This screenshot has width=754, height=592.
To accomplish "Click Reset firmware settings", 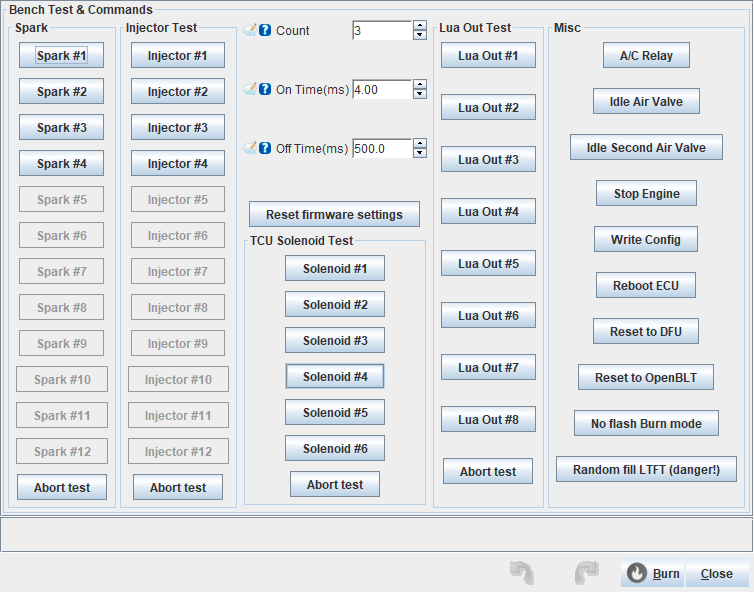I will click(334, 214).
